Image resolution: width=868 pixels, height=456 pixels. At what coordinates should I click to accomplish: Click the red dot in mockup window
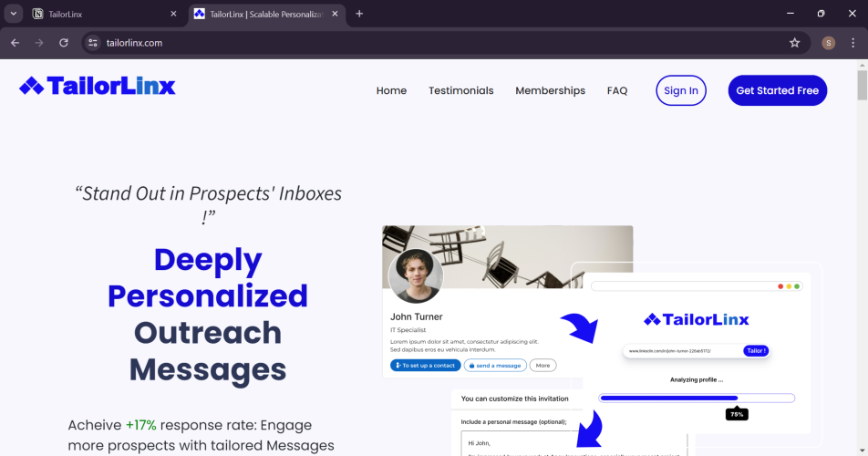[780, 286]
